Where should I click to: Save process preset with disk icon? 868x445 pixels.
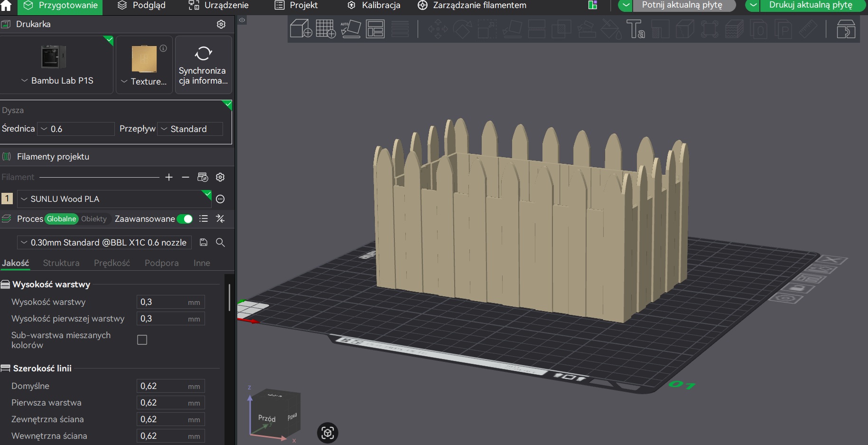click(204, 242)
